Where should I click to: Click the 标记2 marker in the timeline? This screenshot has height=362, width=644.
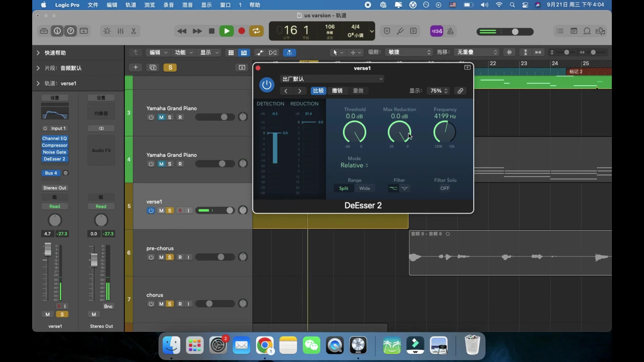pos(576,71)
